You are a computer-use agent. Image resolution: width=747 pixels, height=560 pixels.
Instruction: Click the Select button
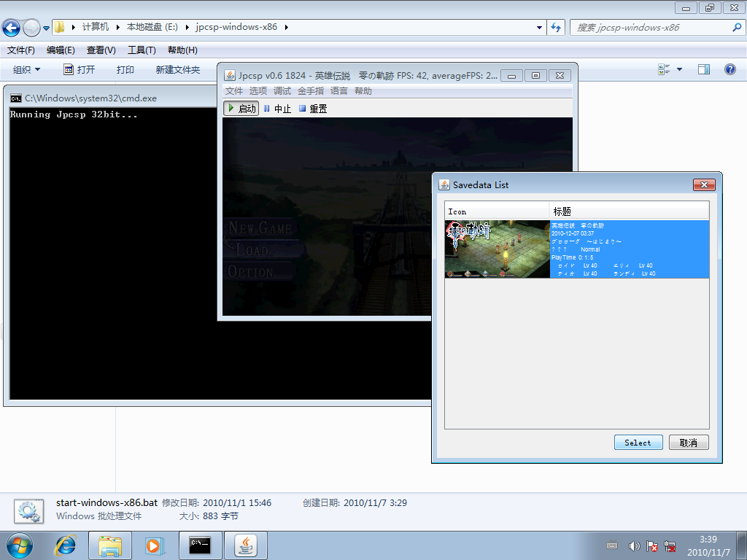(638, 443)
